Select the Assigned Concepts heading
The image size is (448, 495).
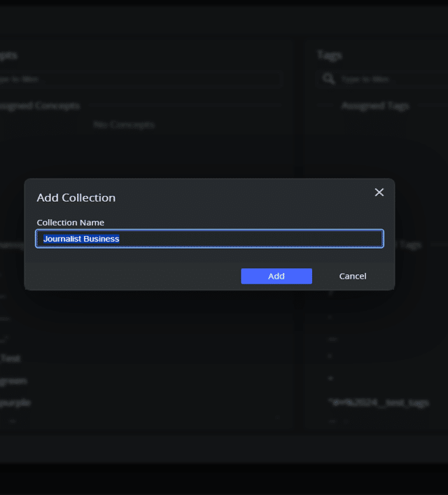pos(40,106)
